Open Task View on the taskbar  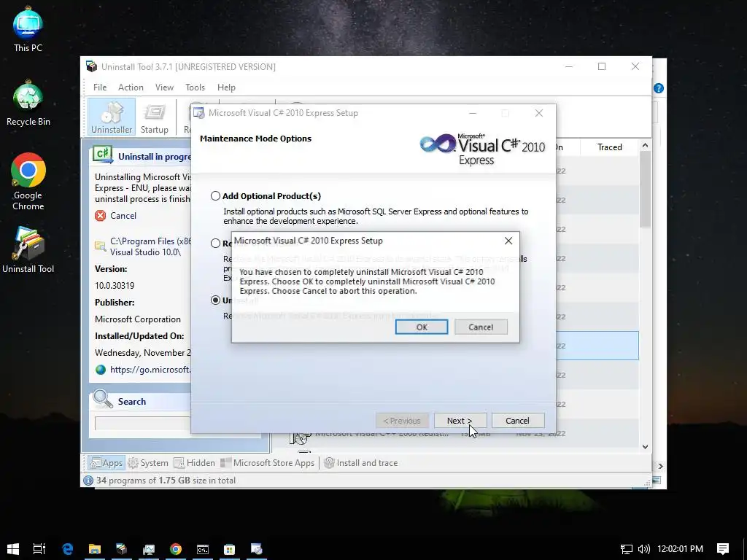39,549
